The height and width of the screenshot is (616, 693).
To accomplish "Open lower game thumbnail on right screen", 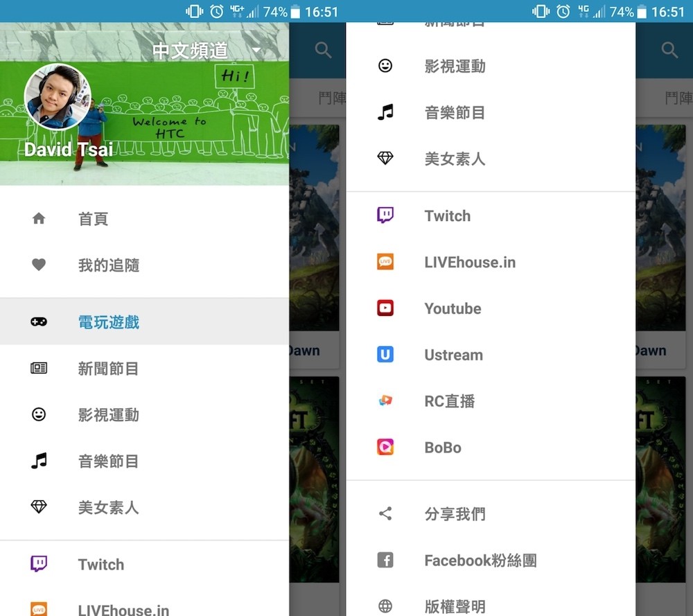I will (660, 479).
